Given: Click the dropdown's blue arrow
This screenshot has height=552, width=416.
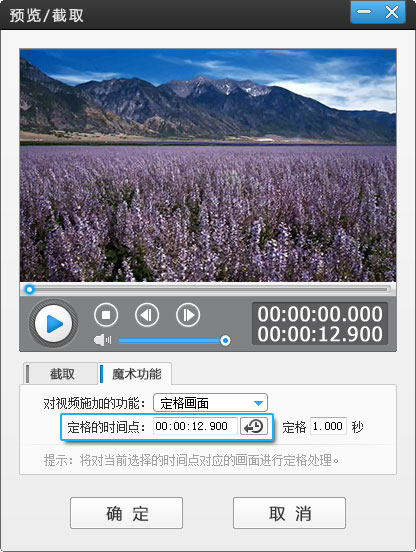Looking at the screenshot, I should pos(258,403).
